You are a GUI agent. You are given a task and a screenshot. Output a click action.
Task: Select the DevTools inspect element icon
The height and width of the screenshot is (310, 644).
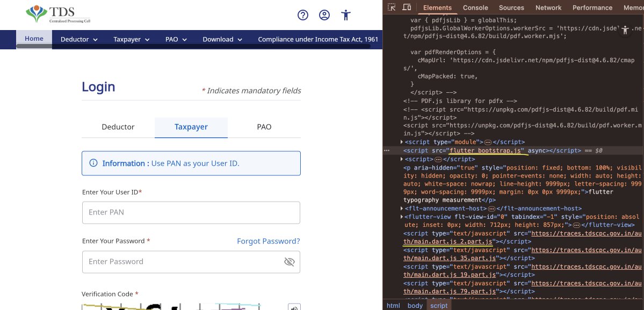[x=392, y=8]
